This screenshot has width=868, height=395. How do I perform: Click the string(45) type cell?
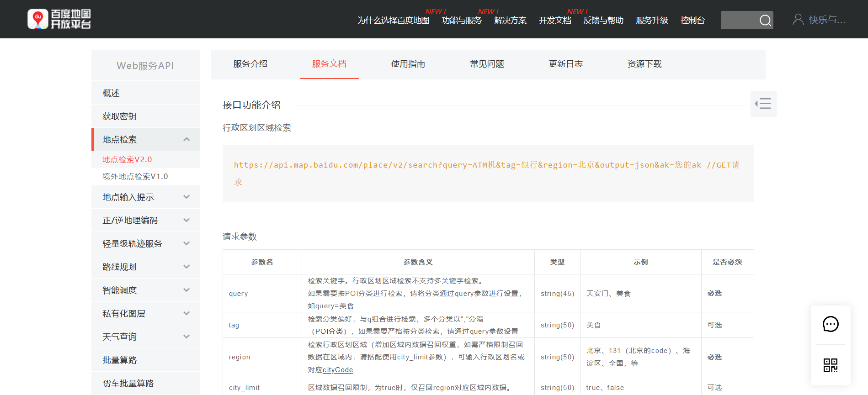tap(557, 293)
